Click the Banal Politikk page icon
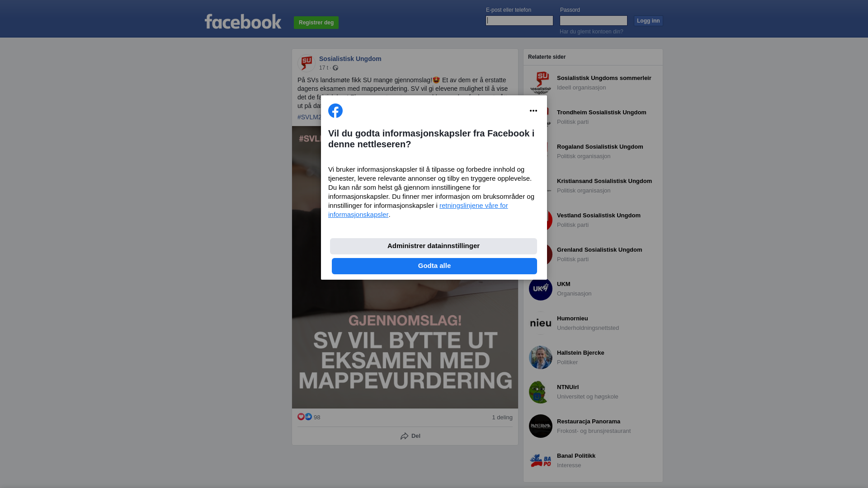The height and width of the screenshot is (488, 868). (x=541, y=460)
